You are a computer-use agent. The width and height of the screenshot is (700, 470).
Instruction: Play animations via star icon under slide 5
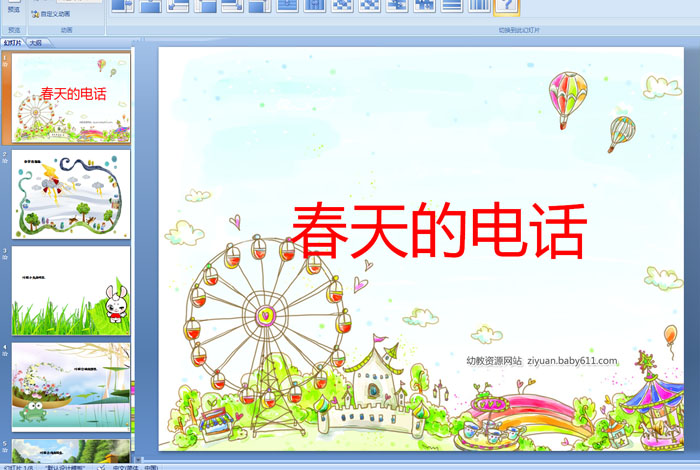click(5, 450)
